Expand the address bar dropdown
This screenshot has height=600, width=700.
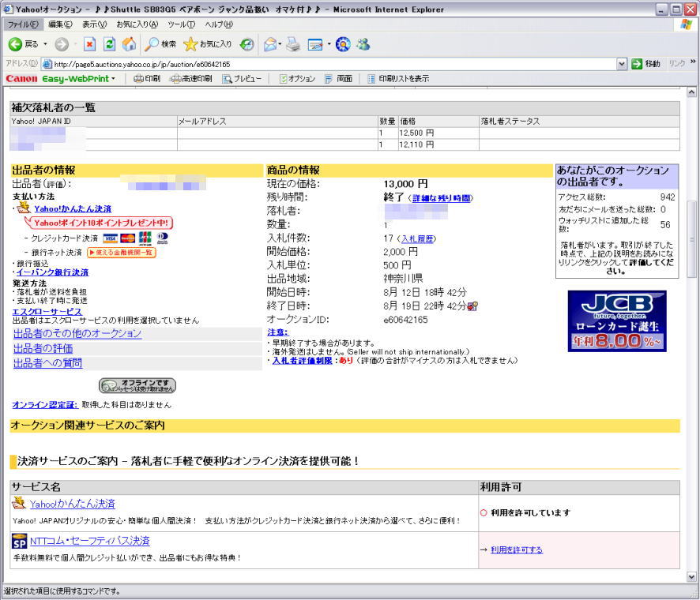tap(622, 64)
